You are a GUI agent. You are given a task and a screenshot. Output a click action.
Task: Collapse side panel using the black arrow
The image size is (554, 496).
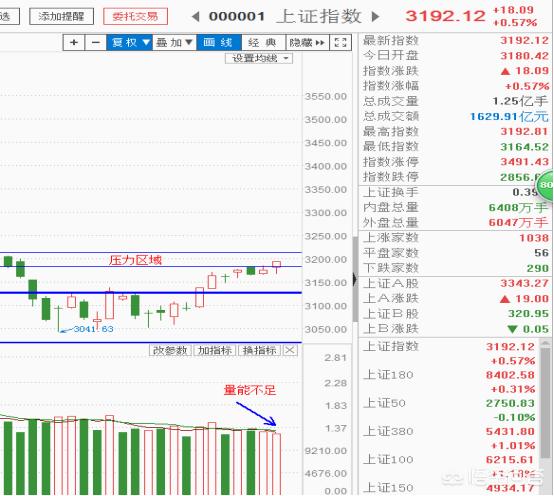point(355,279)
